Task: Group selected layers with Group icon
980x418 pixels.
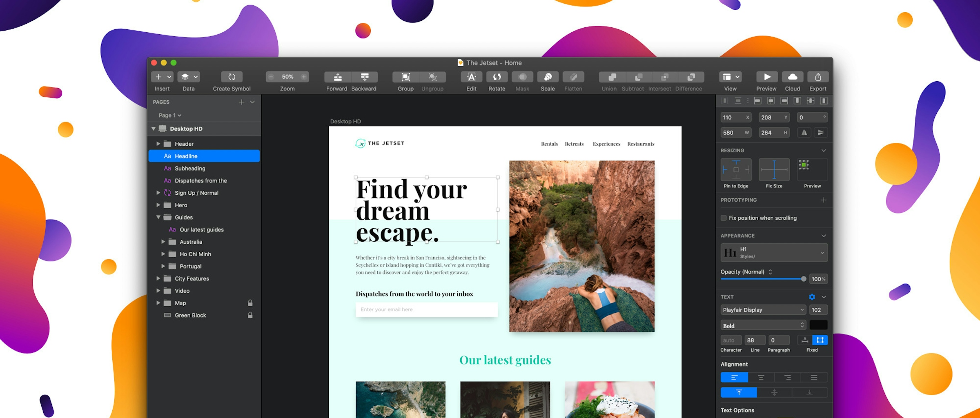Action: coord(405,77)
